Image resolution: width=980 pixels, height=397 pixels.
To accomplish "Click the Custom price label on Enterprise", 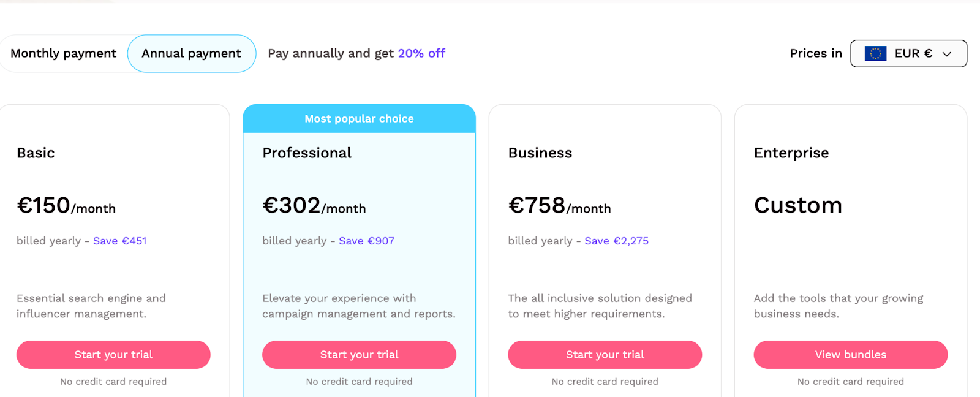I will 798,205.
